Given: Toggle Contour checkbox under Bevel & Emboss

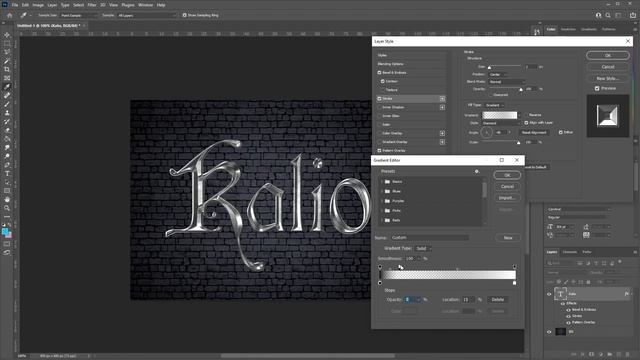Looking at the screenshot, I should tap(382, 81).
